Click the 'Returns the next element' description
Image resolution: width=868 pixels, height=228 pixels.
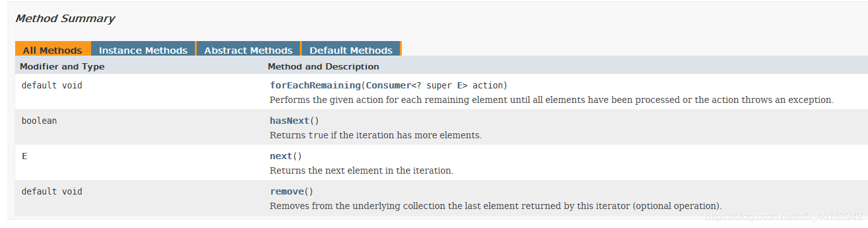(x=362, y=171)
